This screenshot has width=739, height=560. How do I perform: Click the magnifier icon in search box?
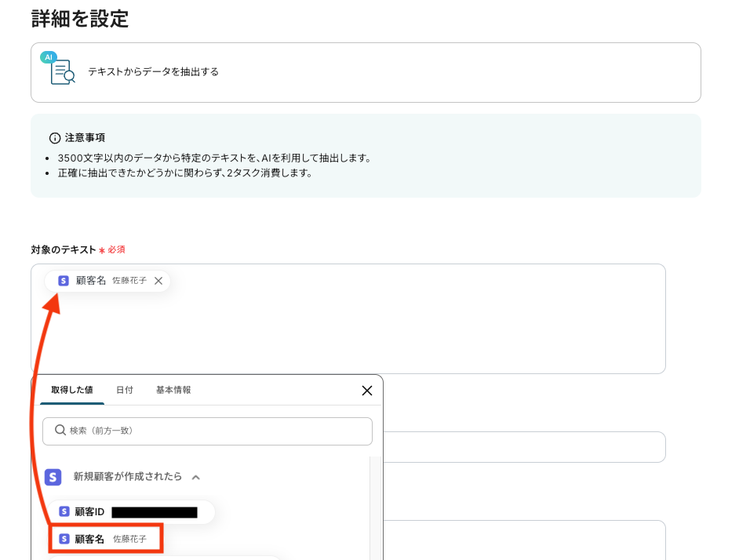click(x=60, y=430)
